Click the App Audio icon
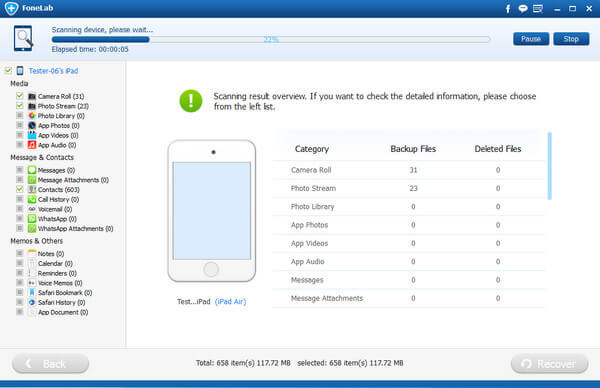600x388 pixels. [x=32, y=145]
